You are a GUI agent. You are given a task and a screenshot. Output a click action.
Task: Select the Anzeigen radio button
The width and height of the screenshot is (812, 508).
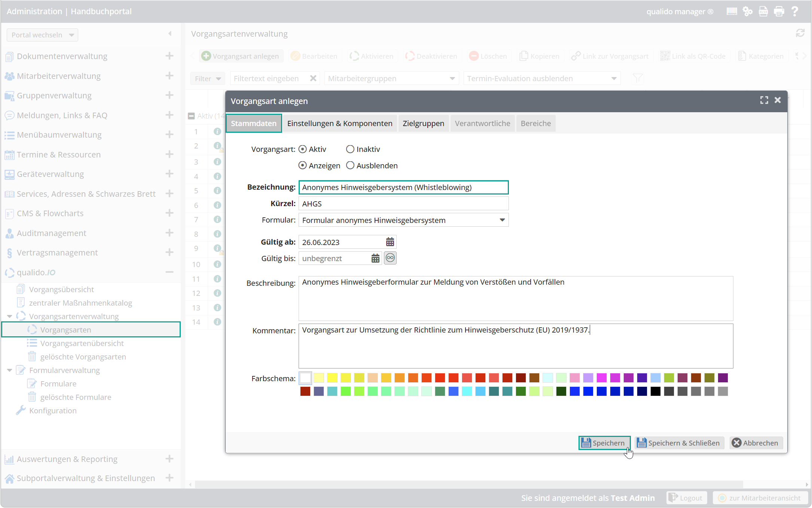pos(303,165)
